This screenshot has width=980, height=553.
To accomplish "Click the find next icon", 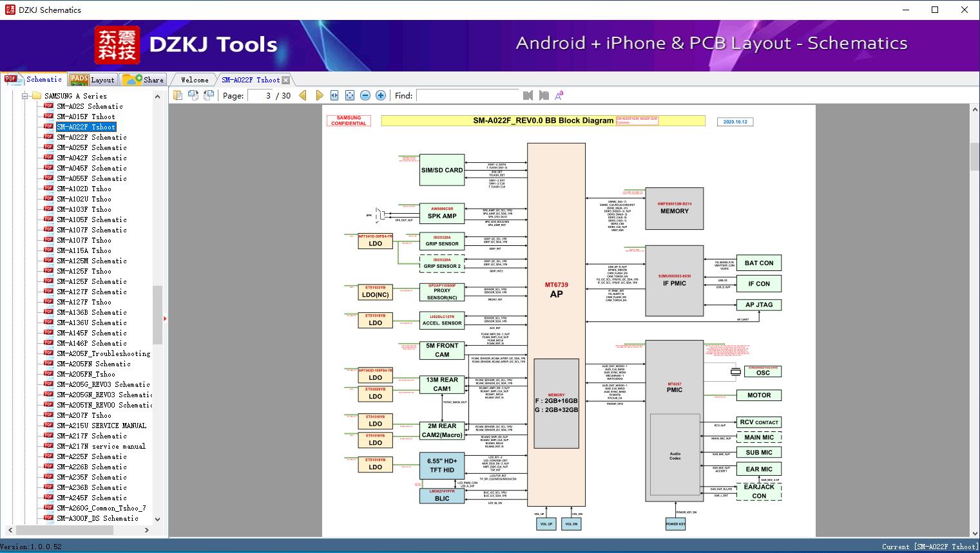I will pyautogui.click(x=544, y=95).
